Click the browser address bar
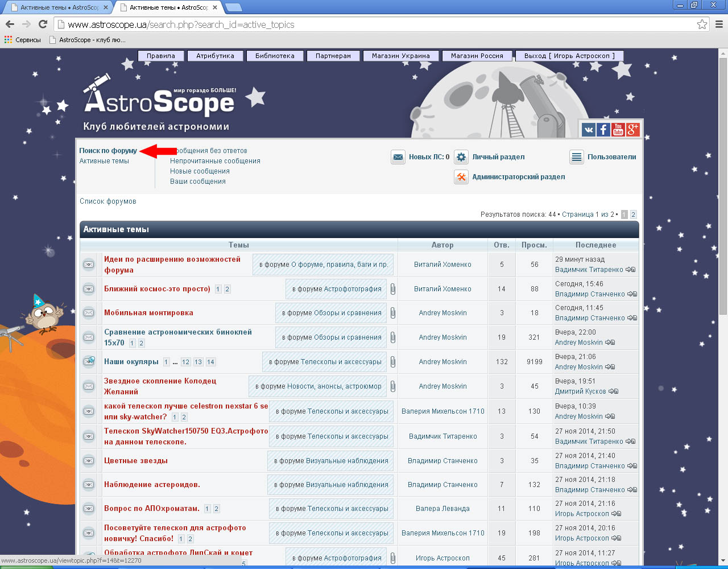Image resolution: width=728 pixels, height=569 pixels. (x=375, y=24)
